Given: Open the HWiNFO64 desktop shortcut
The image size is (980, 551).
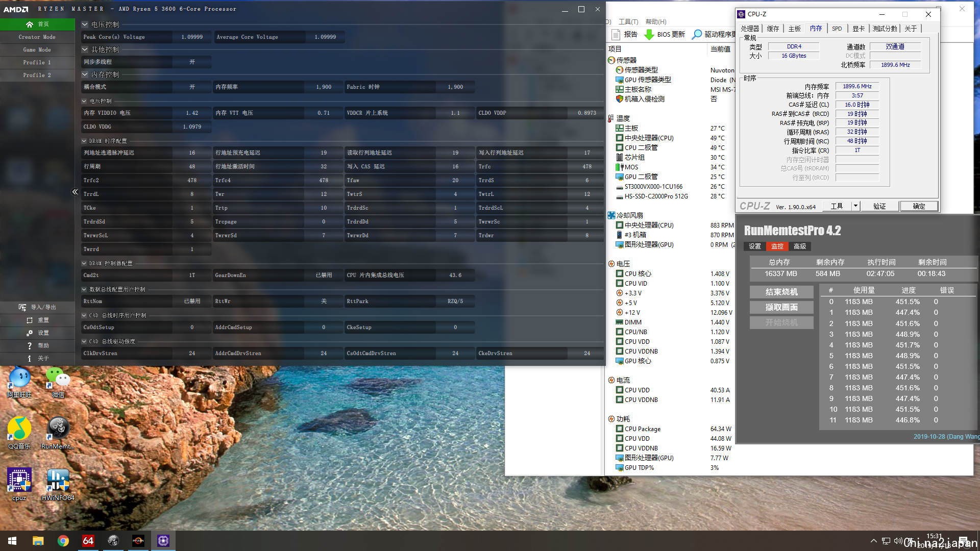Looking at the screenshot, I should click(58, 485).
